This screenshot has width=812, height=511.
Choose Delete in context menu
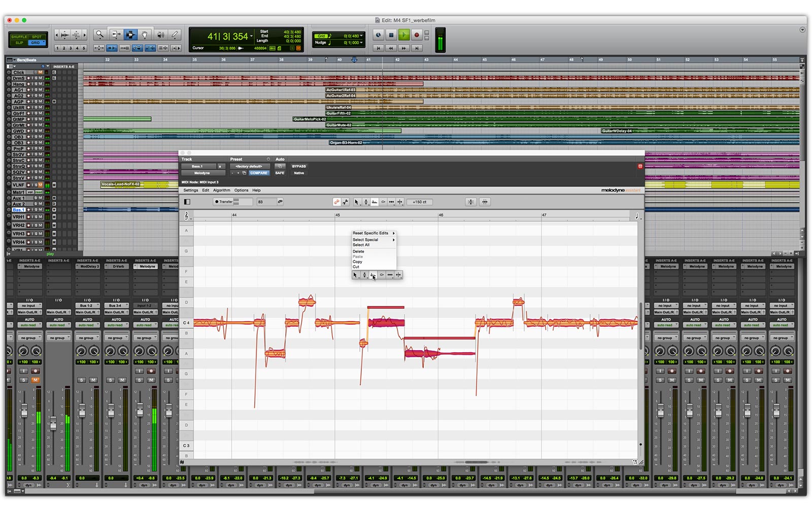374,252
